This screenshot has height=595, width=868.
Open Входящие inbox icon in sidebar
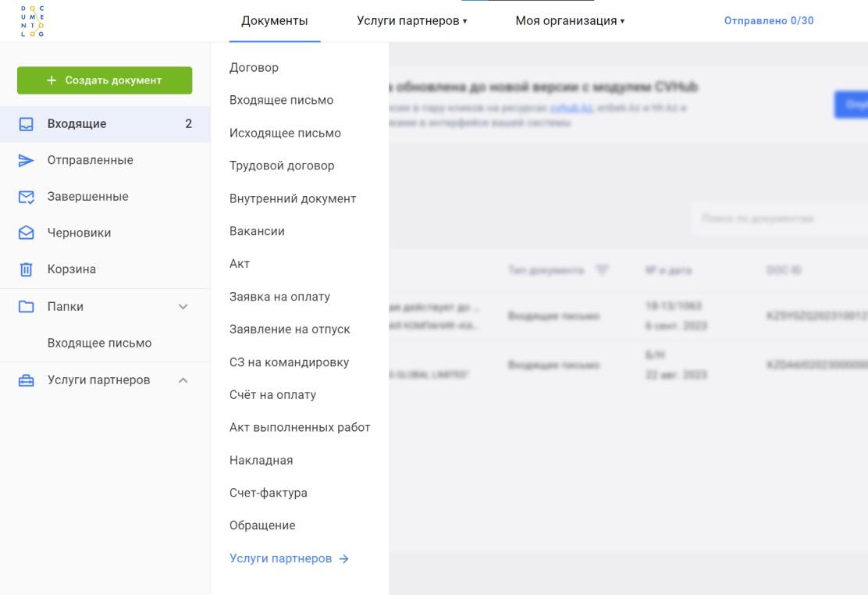[27, 124]
